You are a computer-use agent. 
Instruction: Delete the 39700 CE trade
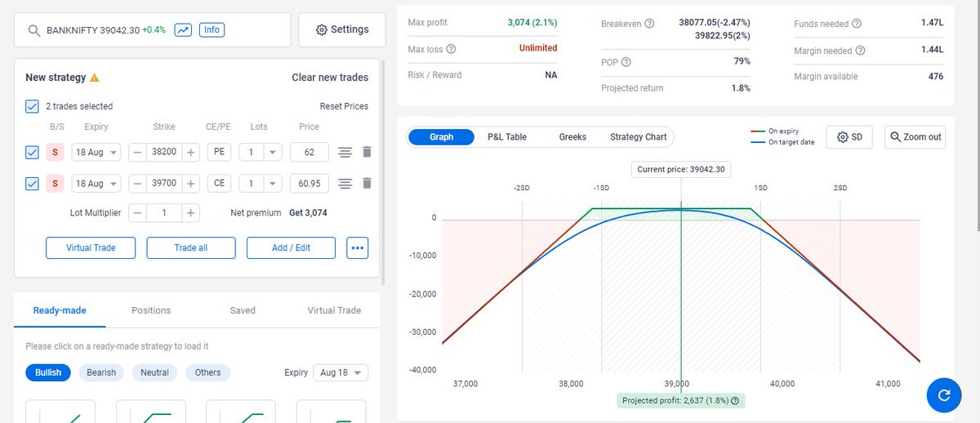pyautogui.click(x=367, y=184)
